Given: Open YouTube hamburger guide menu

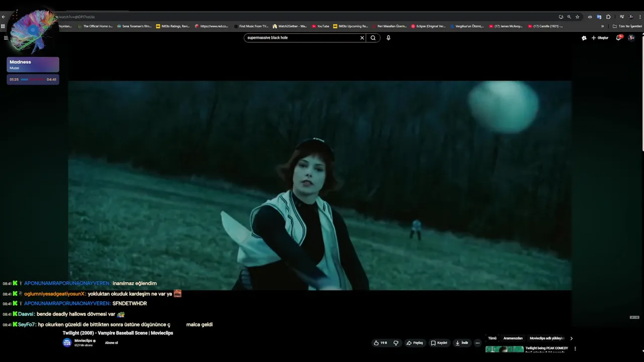Looking at the screenshot, I should pos(6,38).
